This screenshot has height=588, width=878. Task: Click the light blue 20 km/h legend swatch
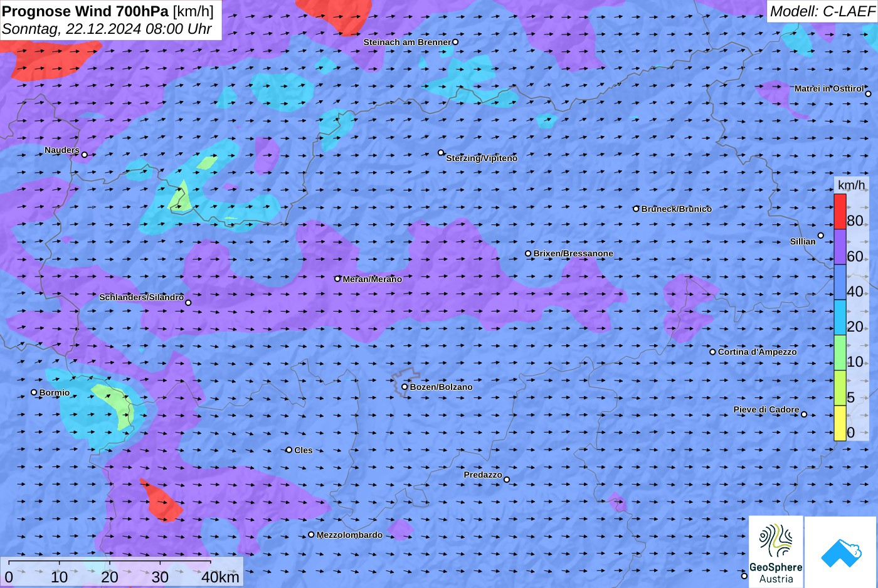(840, 318)
